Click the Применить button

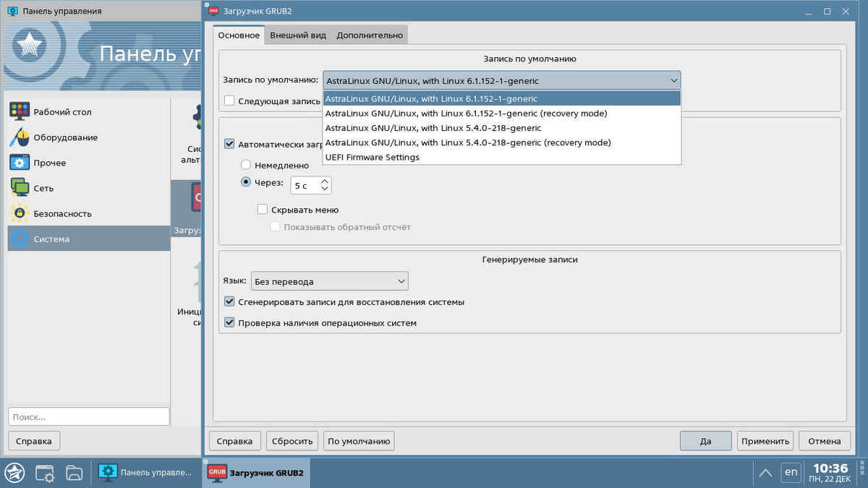click(x=765, y=440)
